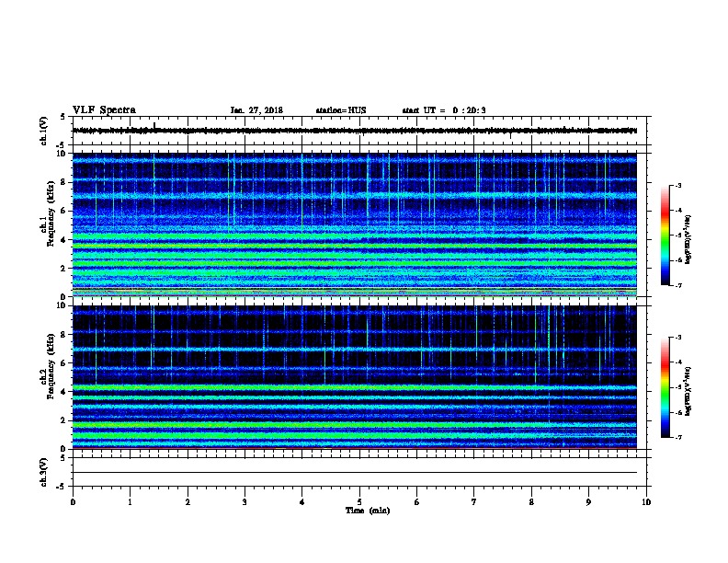
Task: Click the 'ch.1(V)' axis label
Action: (44, 131)
